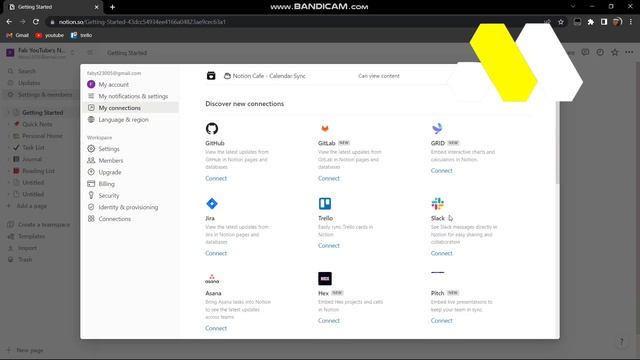Open the GitHub connection icon
Viewport: 640px width, 360px height.
click(212, 129)
